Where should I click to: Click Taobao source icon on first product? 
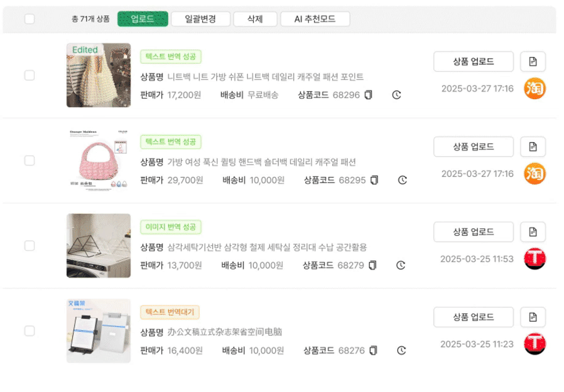click(535, 89)
